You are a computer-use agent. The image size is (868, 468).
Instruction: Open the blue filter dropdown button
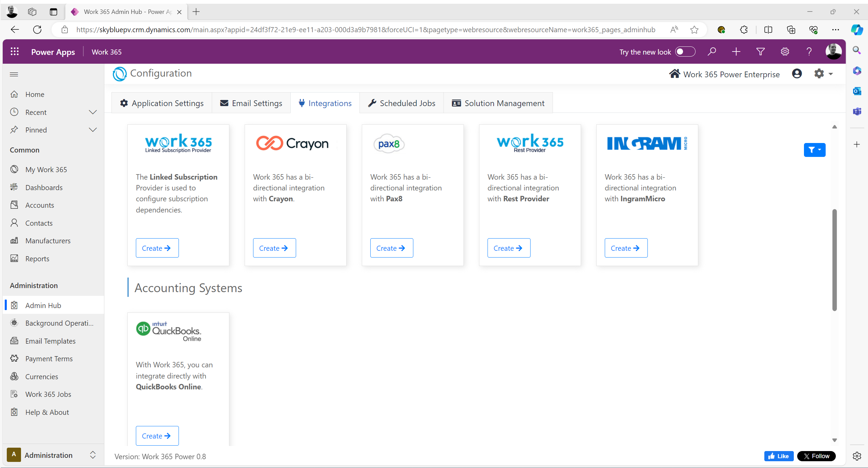tap(814, 150)
